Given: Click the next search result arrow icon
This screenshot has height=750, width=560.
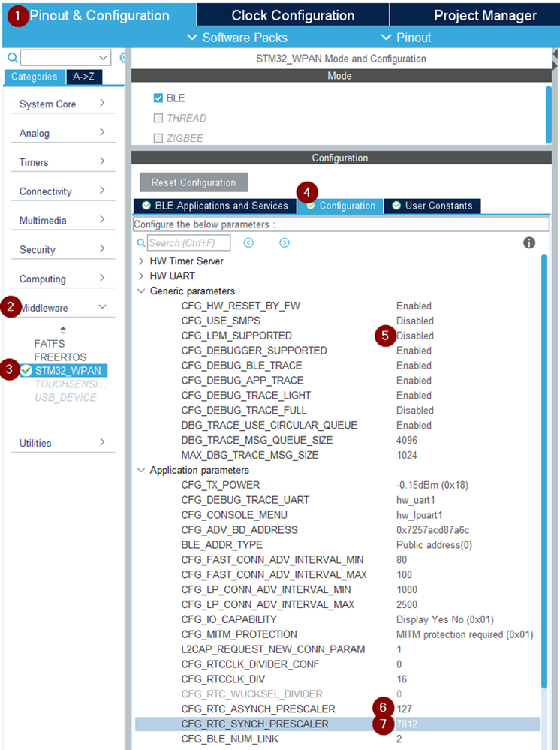Looking at the screenshot, I should 284,243.
